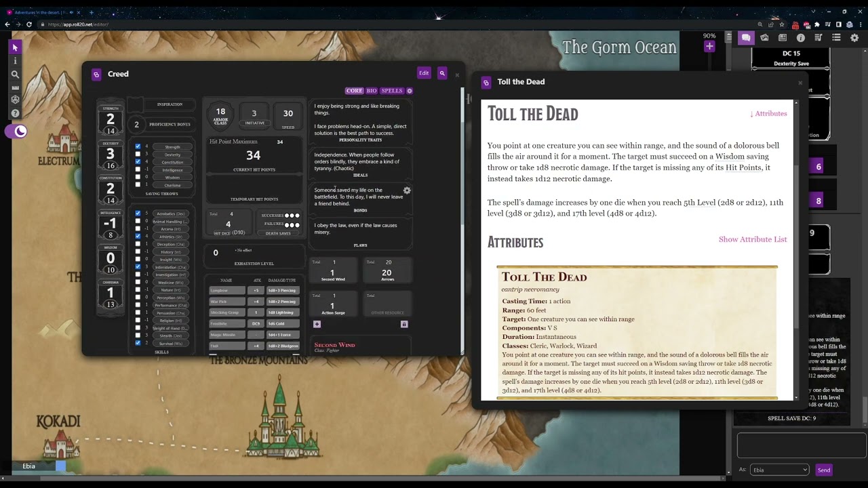The height and width of the screenshot is (488, 868).
Task: Click the Send chat button
Action: [823, 470]
